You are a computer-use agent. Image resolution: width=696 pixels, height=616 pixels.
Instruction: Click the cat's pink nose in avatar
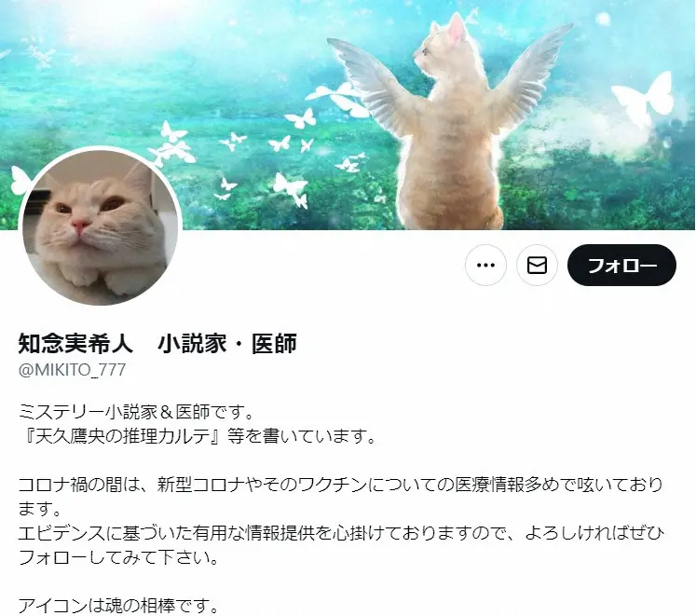80,226
